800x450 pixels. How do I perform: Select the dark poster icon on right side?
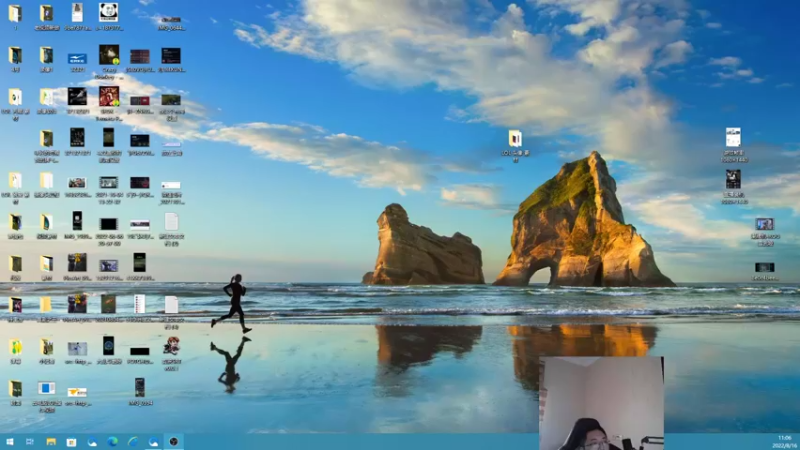(x=733, y=180)
